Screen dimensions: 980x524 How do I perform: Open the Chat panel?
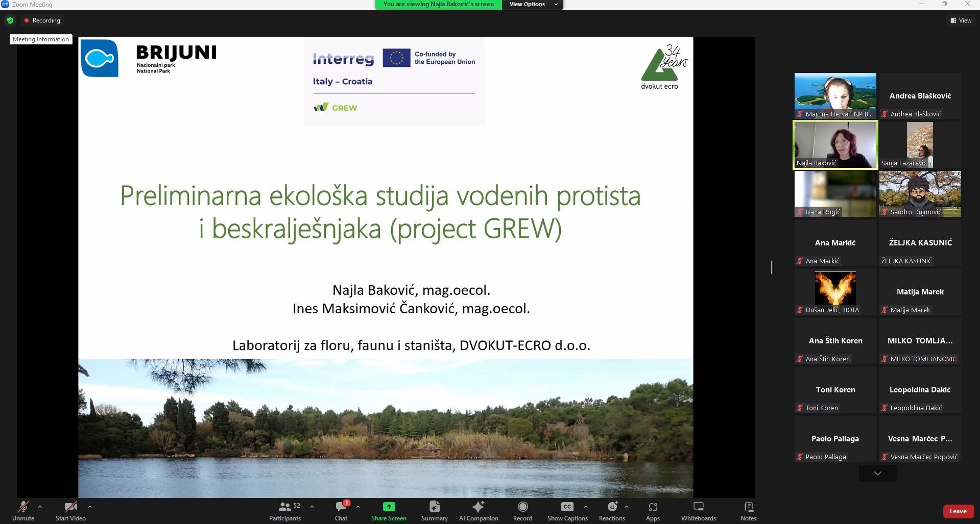(x=341, y=511)
